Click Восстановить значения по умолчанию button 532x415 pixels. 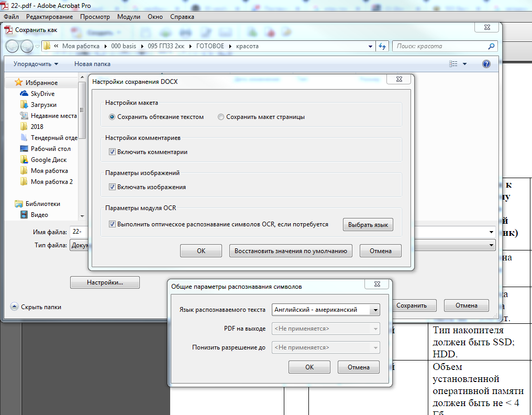(x=291, y=250)
